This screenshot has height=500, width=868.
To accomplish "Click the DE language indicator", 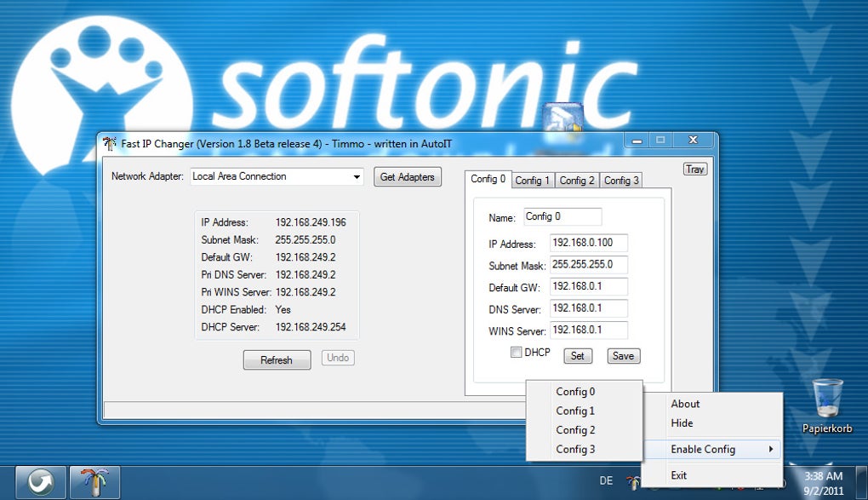I will 606,480.
